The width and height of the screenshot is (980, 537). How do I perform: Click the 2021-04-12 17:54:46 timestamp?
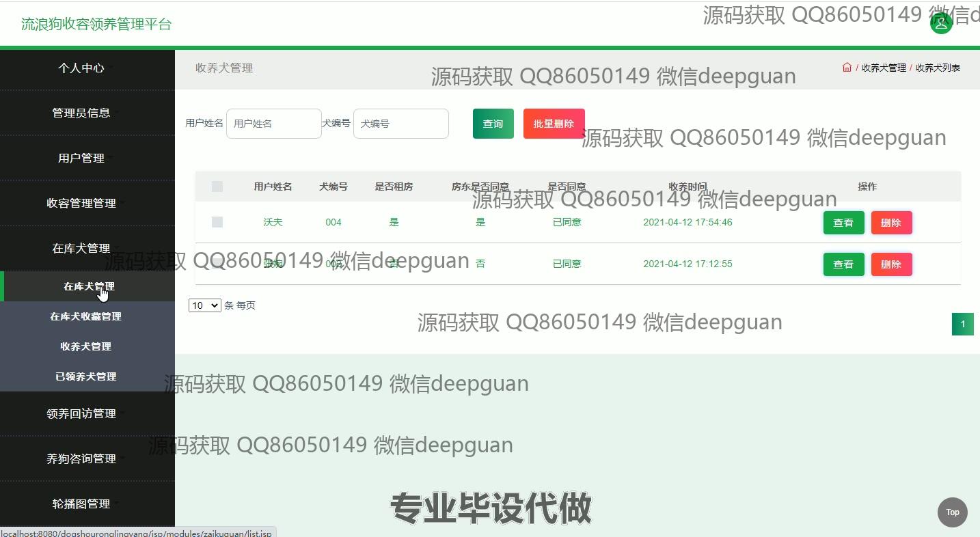pyautogui.click(x=688, y=222)
